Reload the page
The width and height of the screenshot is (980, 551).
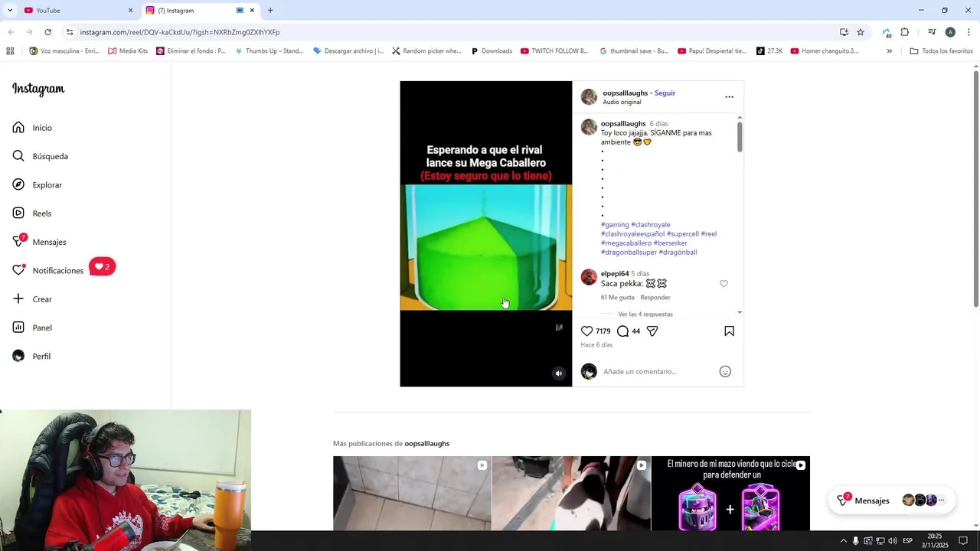click(x=47, y=32)
